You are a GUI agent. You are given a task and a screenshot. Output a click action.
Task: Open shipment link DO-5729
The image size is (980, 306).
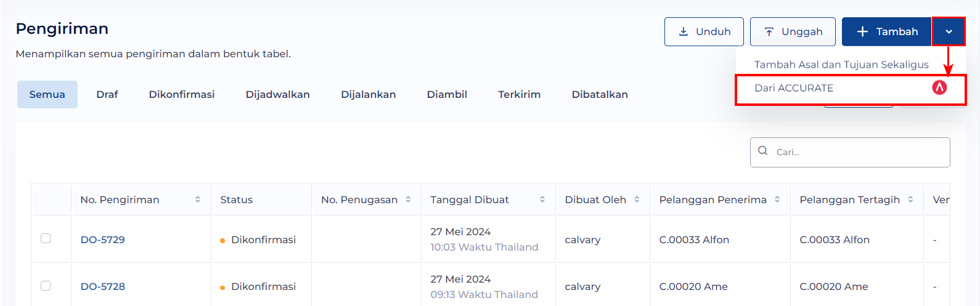click(103, 240)
